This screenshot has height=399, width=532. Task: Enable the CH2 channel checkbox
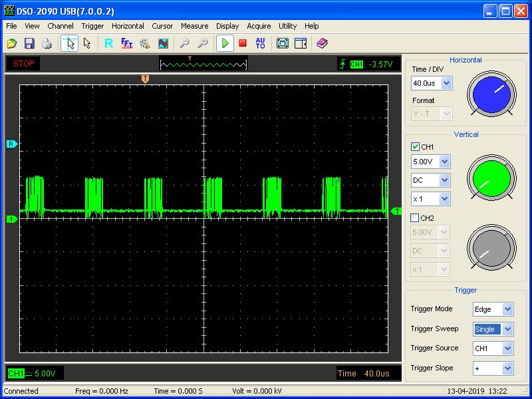(416, 218)
